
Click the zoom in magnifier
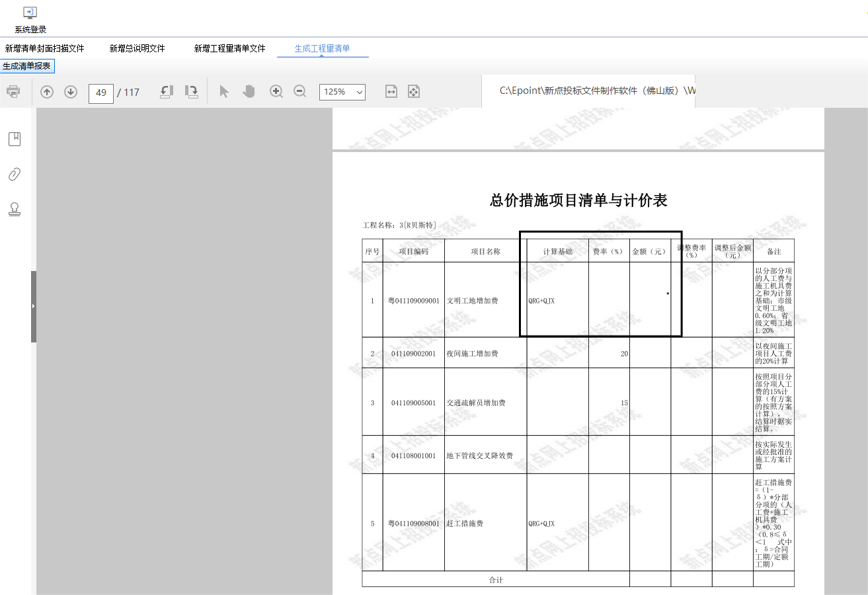click(276, 92)
